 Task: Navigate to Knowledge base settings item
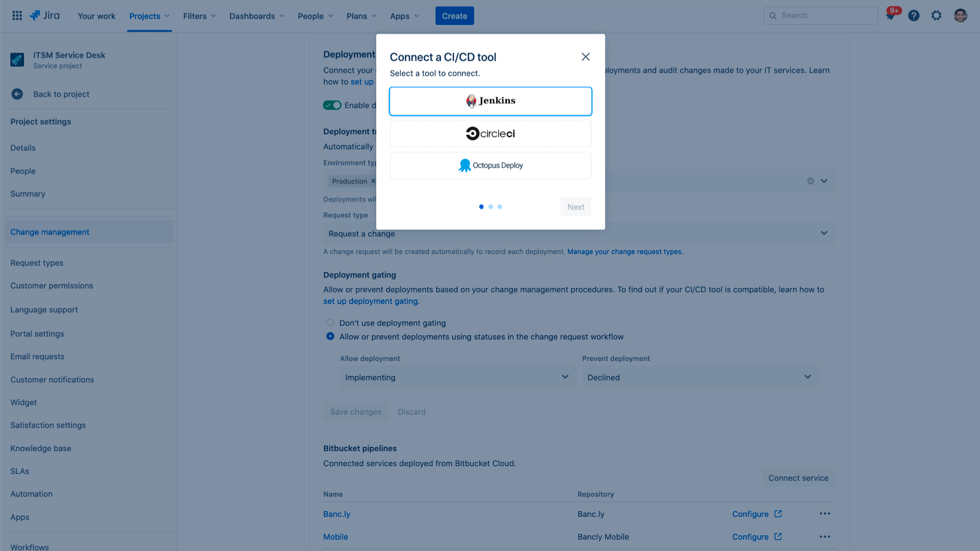coord(40,448)
